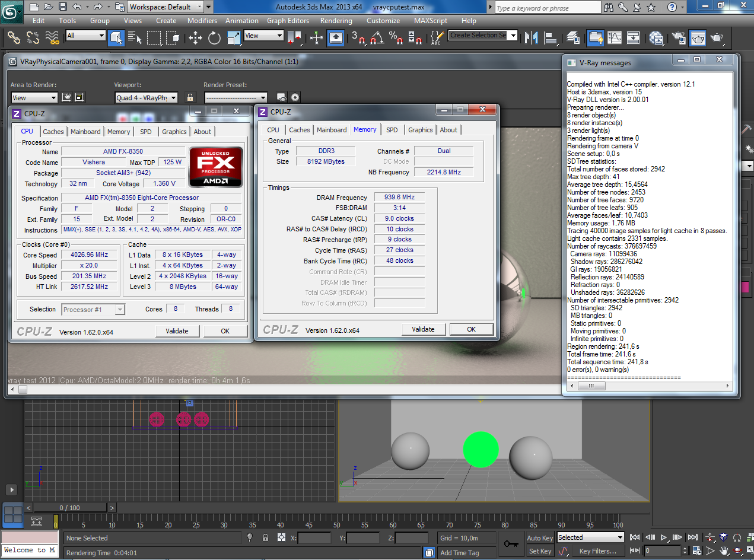Open Curve Editor from main toolbar

pyautogui.click(x=615, y=38)
